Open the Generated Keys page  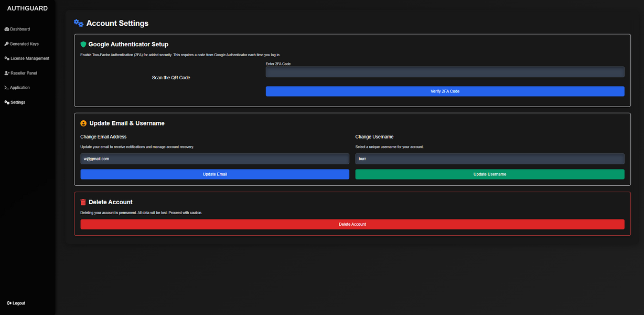[25, 44]
